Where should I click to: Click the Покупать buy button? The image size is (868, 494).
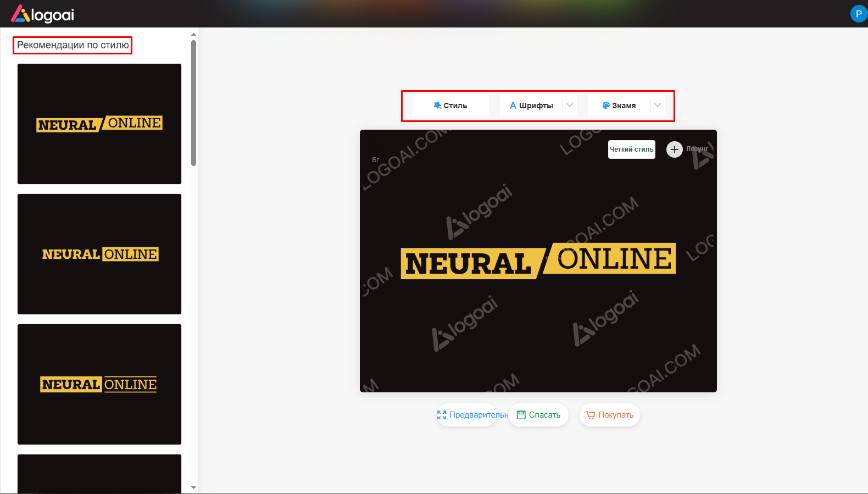(610, 415)
